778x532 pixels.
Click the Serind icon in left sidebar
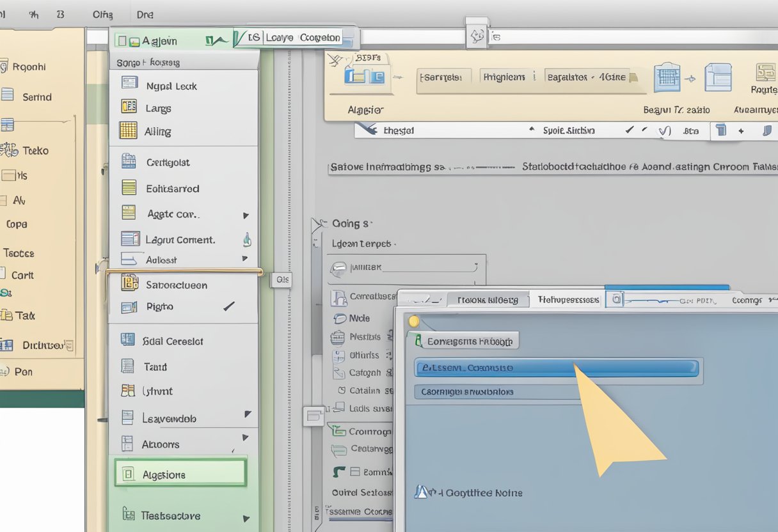[8, 96]
